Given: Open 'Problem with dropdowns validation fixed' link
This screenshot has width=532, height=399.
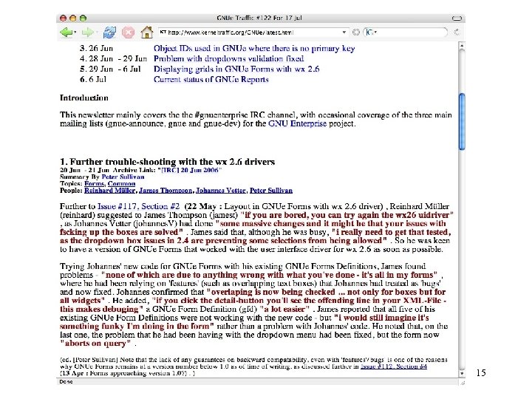Looking at the screenshot, I should [228, 58].
